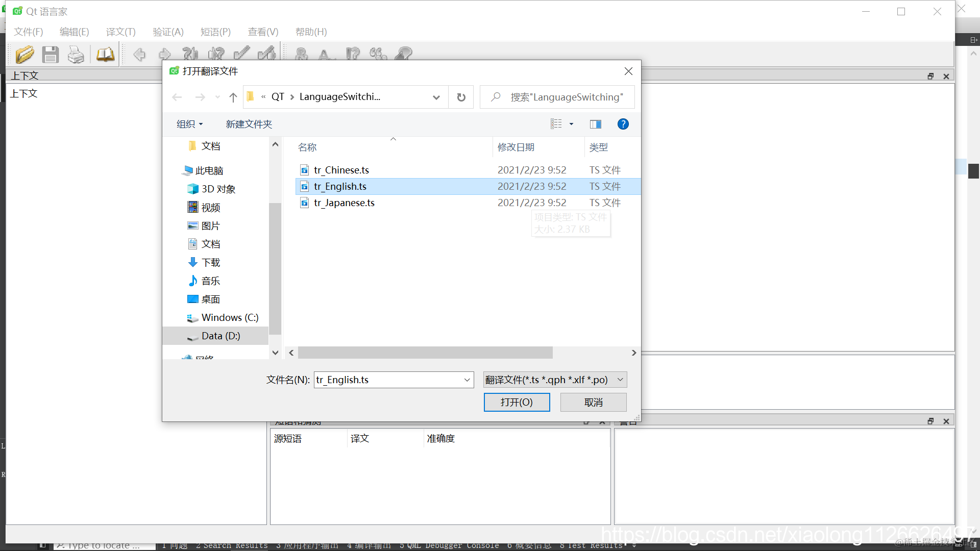Select 3D Objects in navigation tree
This screenshot has width=980, height=551.
218,189
